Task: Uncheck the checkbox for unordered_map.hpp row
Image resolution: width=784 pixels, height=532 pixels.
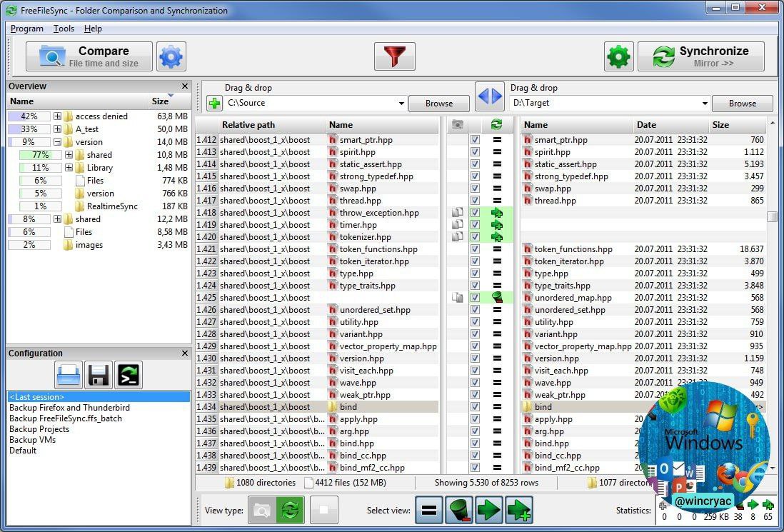Action: (475, 298)
